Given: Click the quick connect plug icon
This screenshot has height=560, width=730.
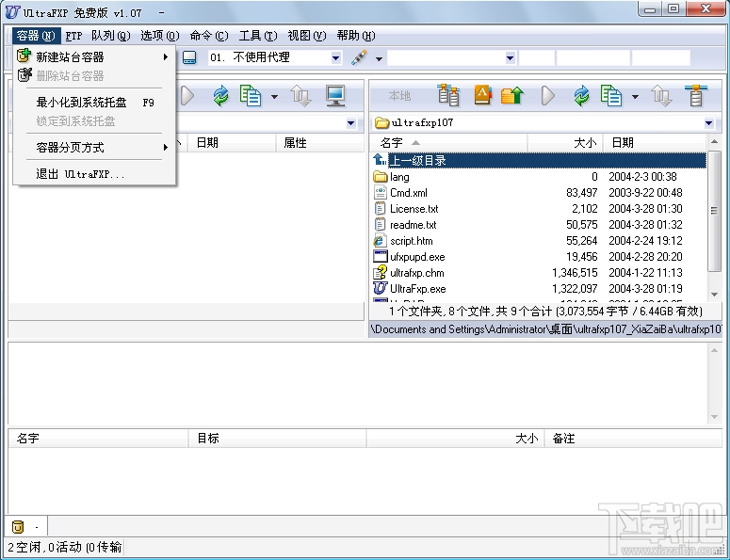Looking at the screenshot, I should (360, 57).
